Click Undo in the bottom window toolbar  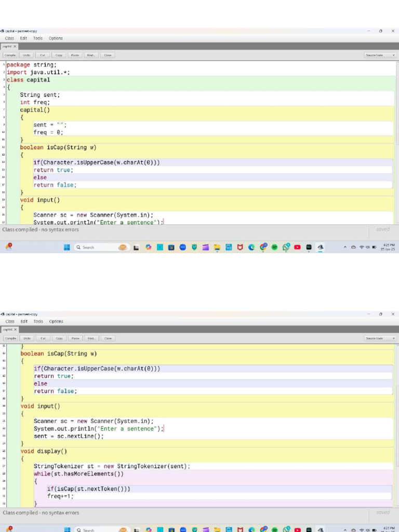pyautogui.click(x=27, y=338)
